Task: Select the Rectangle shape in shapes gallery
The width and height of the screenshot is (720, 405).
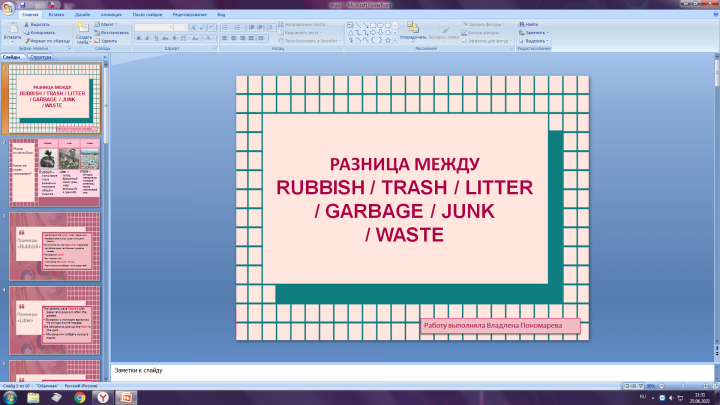Action: point(373,25)
